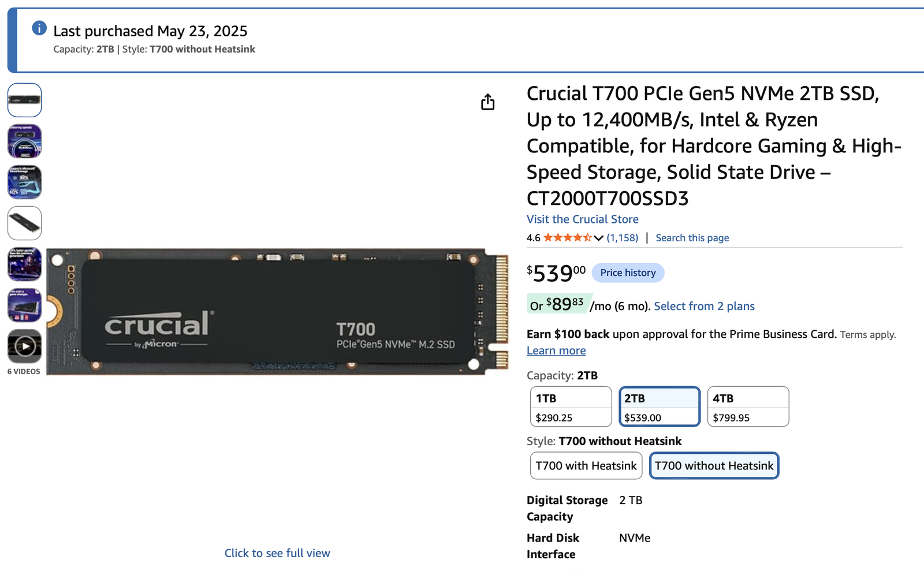Viewport: 924px width, 571px height.
Task: Select the 1TB capacity option
Action: 571,406
